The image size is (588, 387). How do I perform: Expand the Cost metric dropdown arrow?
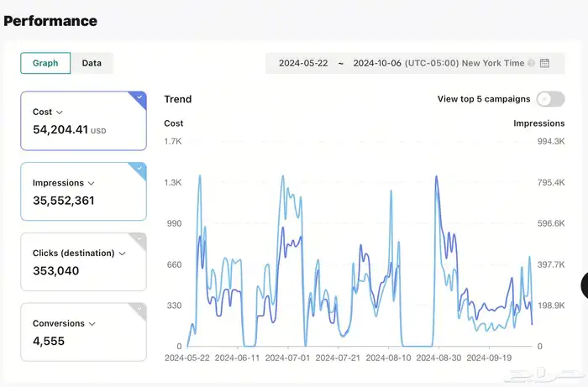pyautogui.click(x=60, y=112)
